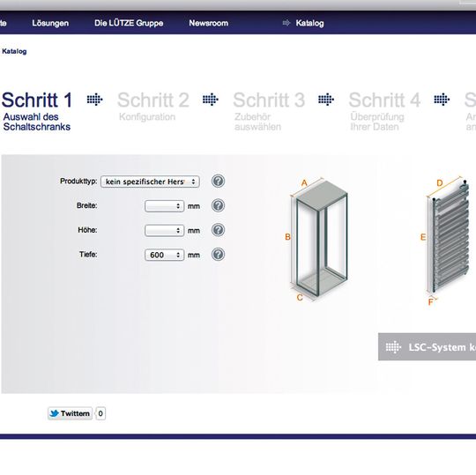
Task: Click dotted arrow icon after Schritt 4
Action: [442, 100]
